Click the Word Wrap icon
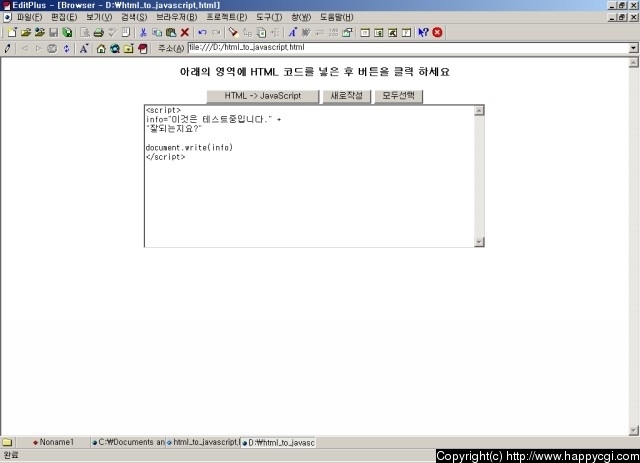 coord(306,32)
